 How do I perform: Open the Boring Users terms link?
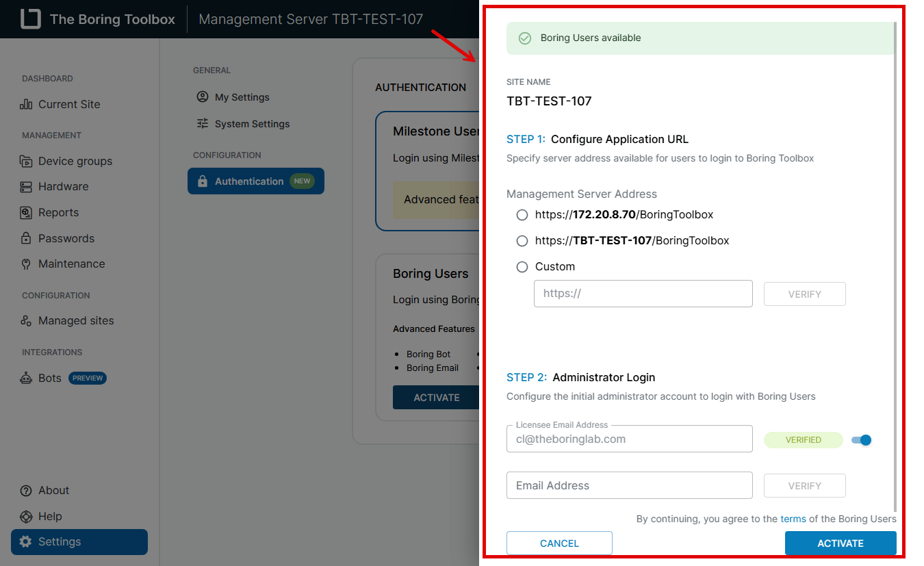793,519
